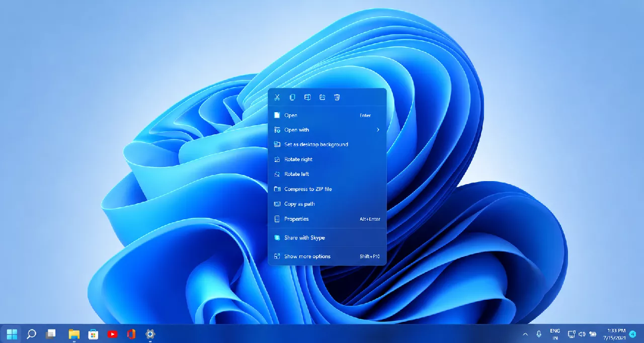Image resolution: width=644 pixels, height=343 pixels.
Task: Open Microsoft Store from the taskbar
Action: coord(93,334)
